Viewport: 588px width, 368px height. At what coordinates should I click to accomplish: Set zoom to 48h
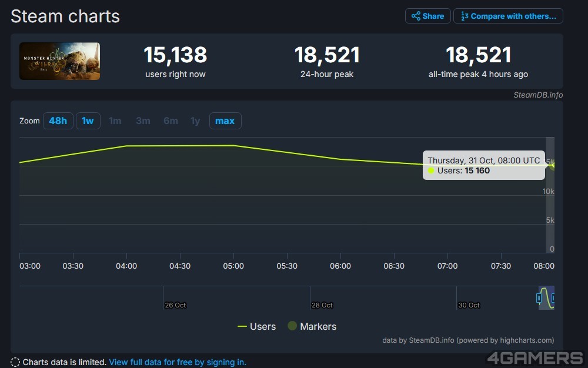pos(58,121)
